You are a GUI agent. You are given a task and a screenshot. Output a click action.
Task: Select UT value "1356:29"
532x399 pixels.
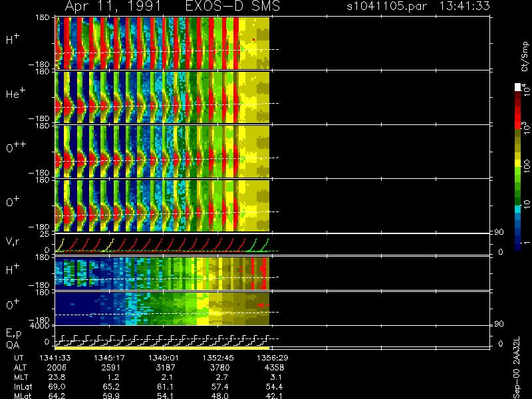[x=273, y=358]
